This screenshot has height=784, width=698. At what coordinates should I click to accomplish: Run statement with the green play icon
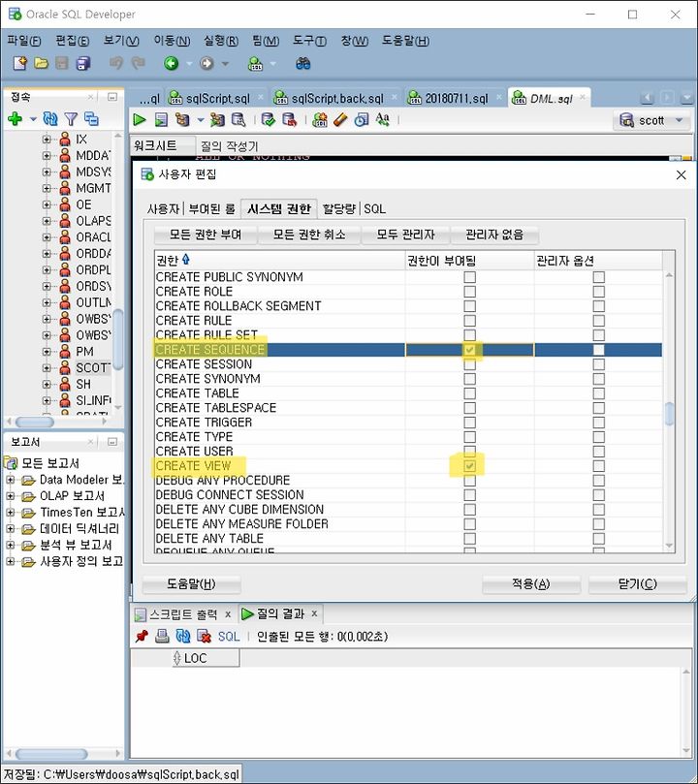[140, 119]
